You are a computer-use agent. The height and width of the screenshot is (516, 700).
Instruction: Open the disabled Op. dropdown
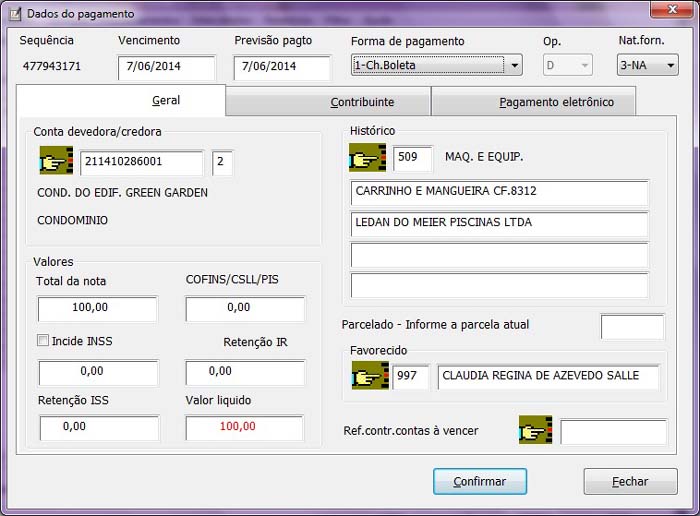click(584, 66)
